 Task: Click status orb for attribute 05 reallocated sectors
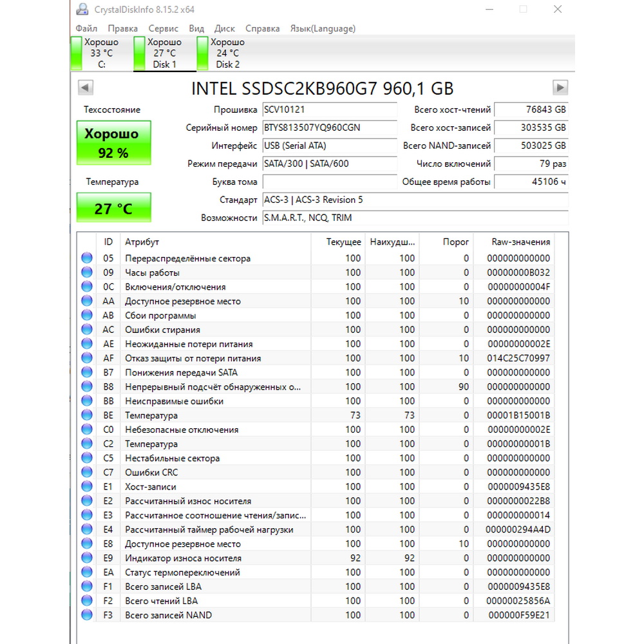point(87,258)
